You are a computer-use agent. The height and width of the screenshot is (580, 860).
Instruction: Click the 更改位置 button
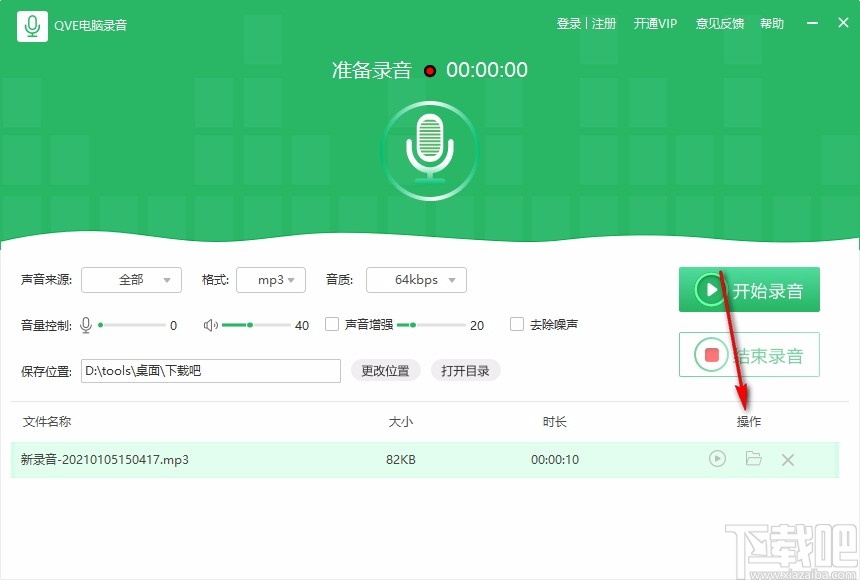click(x=385, y=370)
